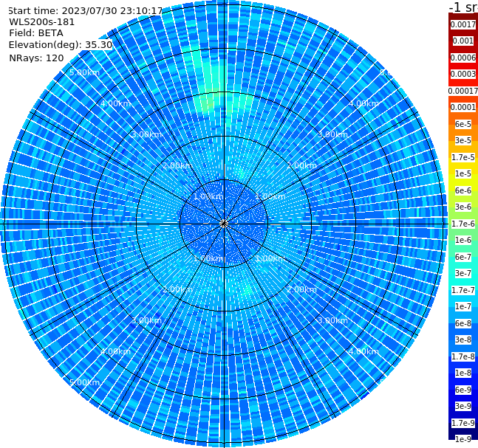Select the 3e-5 colorbar label
478x448 pixels.
pos(463,140)
